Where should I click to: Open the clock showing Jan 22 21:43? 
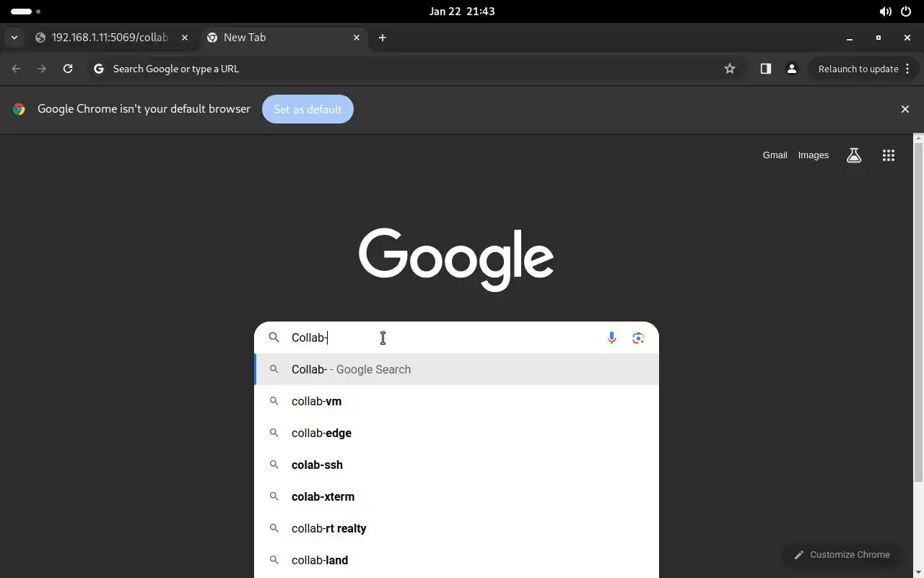[462, 12]
